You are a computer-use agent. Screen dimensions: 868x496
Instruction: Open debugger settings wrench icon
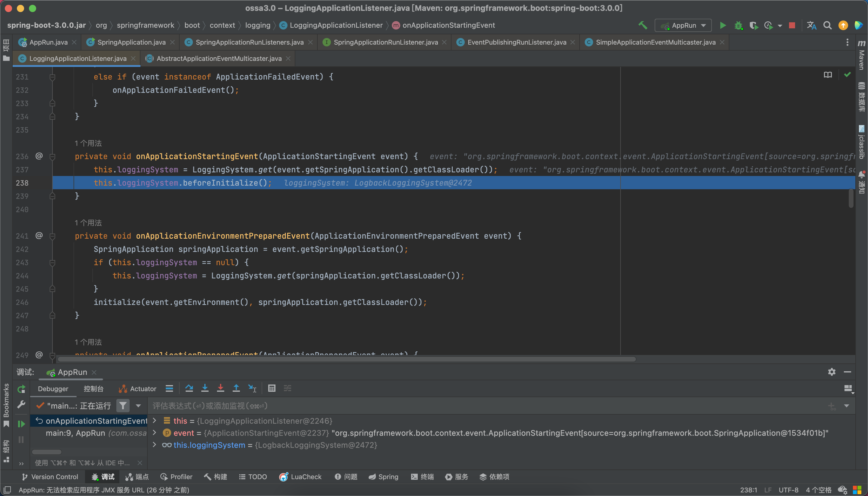click(x=21, y=405)
